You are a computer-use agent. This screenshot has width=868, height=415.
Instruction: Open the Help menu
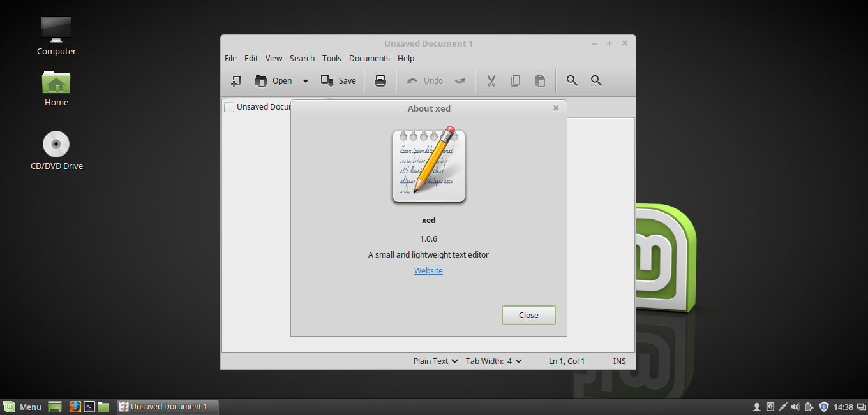click(x=406, y=58)
